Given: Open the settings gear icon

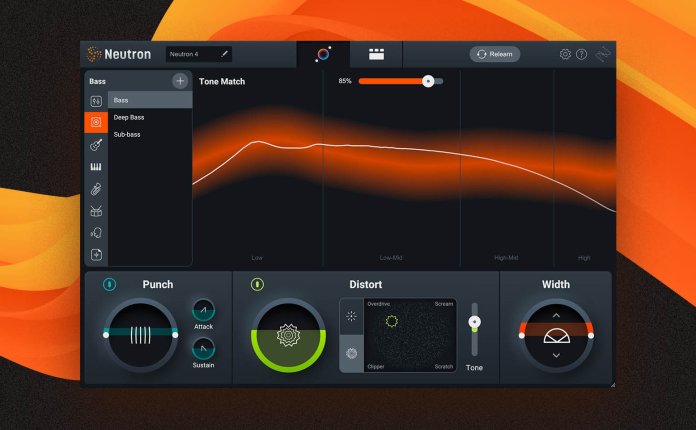Looking at the screenshot, I should click(x=565, y=54).
